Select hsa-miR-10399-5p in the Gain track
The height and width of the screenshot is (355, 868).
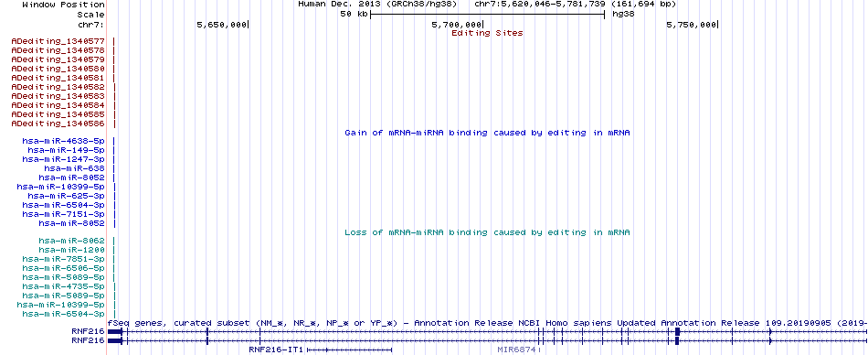[61, 187]
